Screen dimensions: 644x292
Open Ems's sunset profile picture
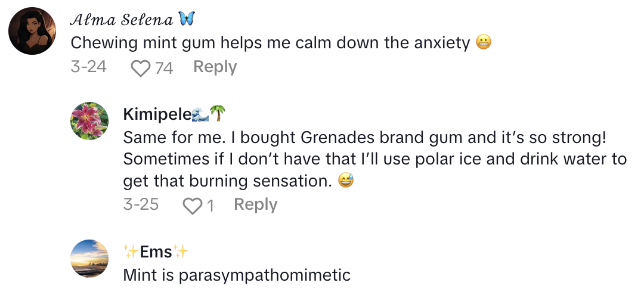pos(89,259)
